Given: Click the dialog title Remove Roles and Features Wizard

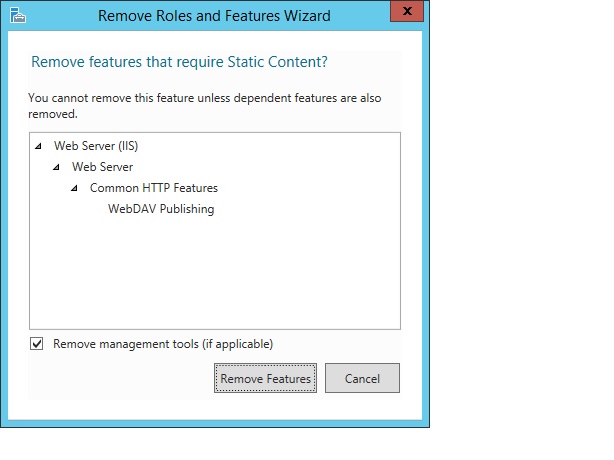Looking at the screenshot, I should pyautogui.click(x=214, y=16).
